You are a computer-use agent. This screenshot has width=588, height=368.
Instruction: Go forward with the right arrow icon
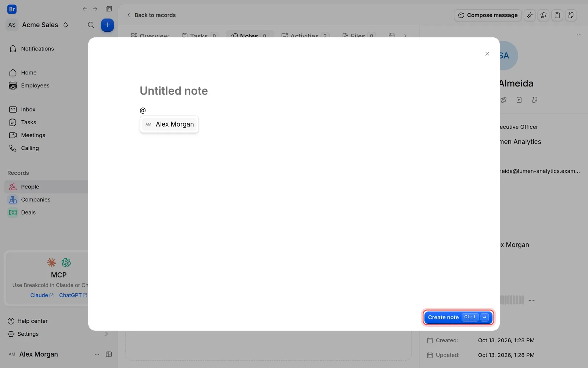click(95, 9)
